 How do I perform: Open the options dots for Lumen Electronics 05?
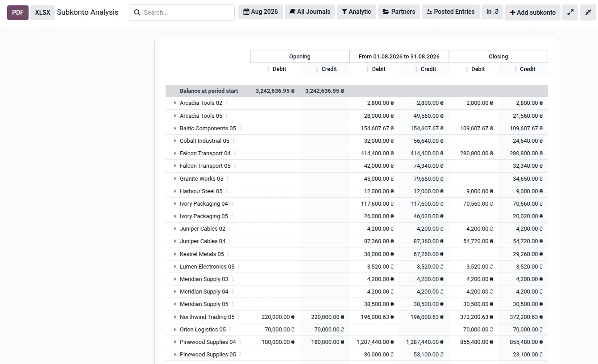point(239,267)
